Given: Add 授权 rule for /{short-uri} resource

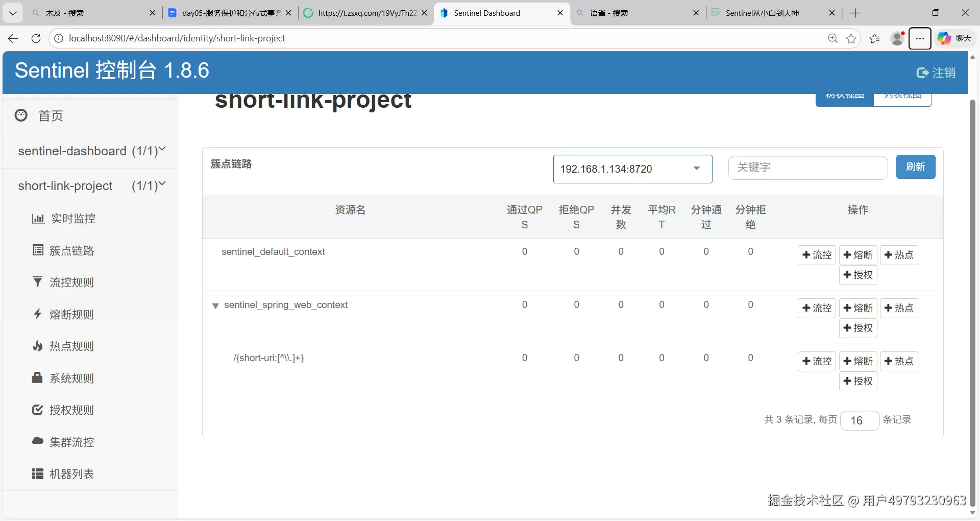Looking at the screenshot, I should tap(858, 381).
